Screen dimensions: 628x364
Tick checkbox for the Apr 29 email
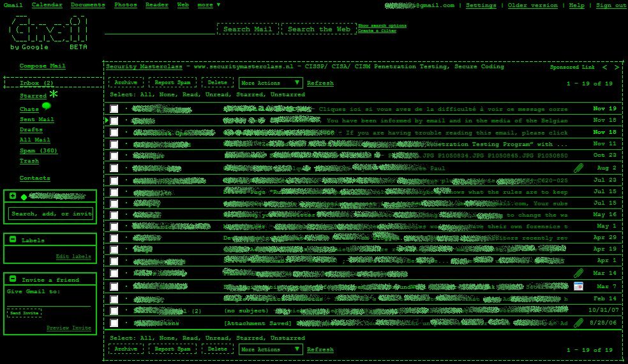point(114,238)
